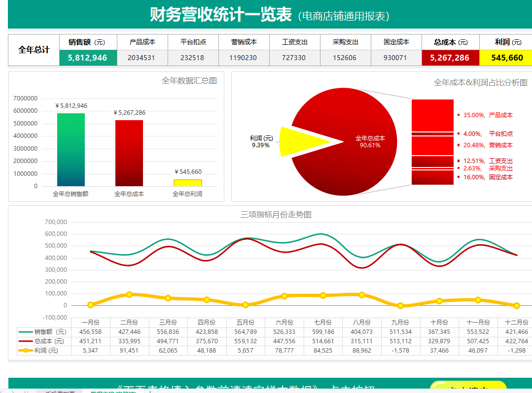The image size is (532, 393).
Task: Click the 16.00%, 固定成本 legend label
Action: click(x=488, y=177)
